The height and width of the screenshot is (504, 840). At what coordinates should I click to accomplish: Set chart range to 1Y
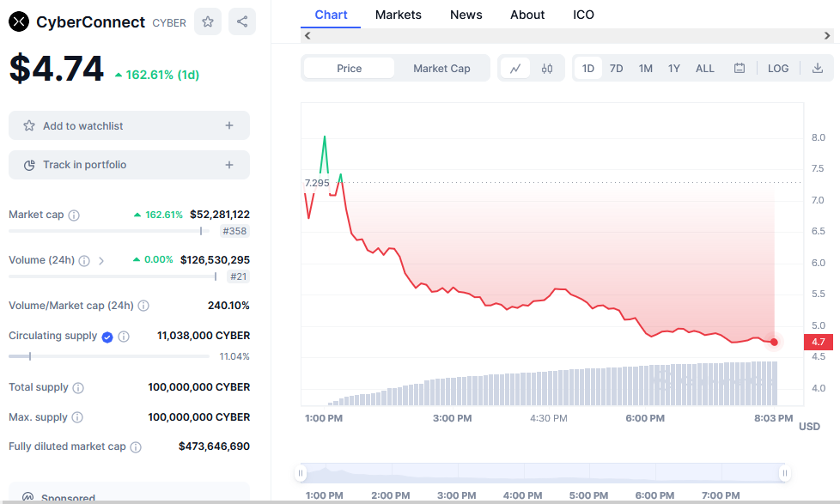[674, 69]
